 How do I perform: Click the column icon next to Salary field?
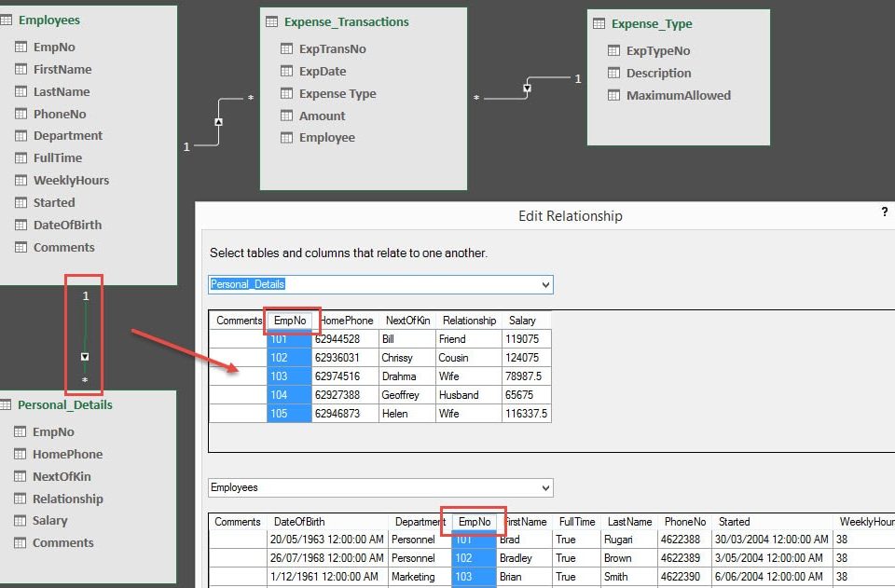tap(20, 520)
